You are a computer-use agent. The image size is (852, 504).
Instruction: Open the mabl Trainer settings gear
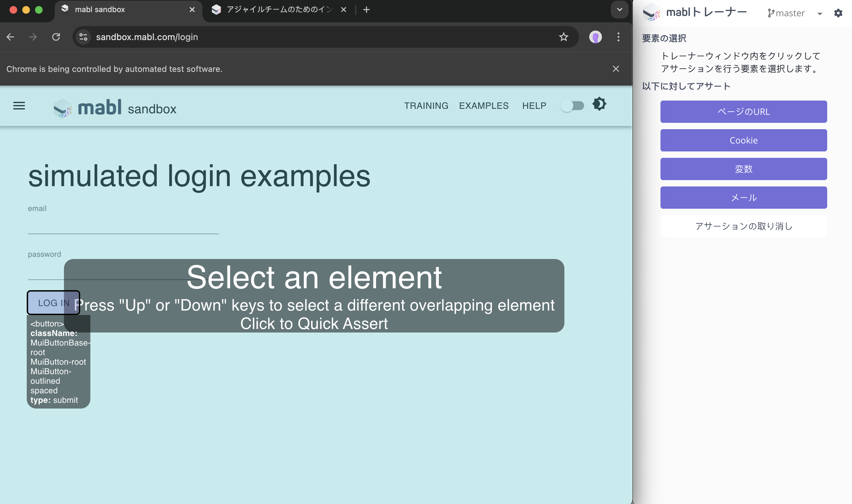point(838,13)
